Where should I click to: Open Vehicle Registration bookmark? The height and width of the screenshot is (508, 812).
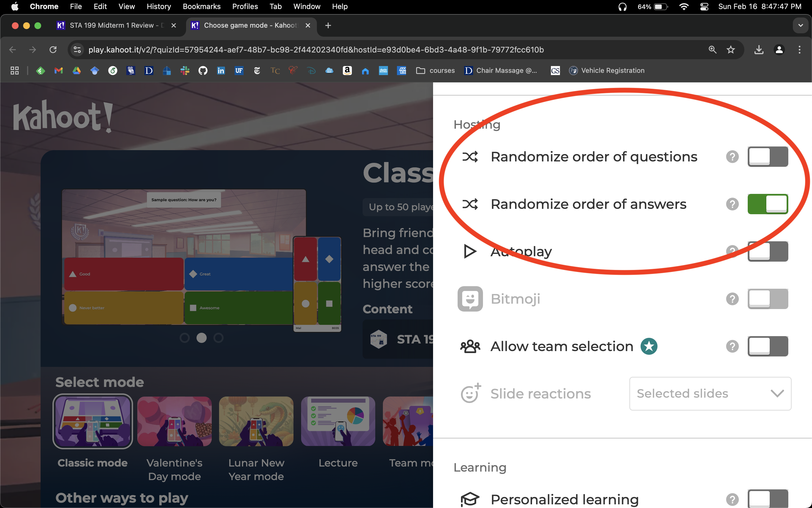pyautogui.click(x=607, y=71)
